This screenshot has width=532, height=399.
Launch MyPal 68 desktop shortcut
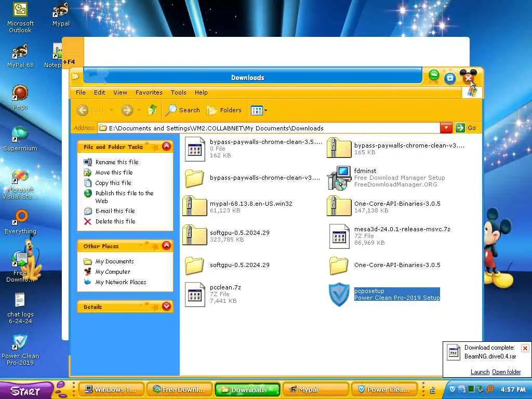point(20,56)
